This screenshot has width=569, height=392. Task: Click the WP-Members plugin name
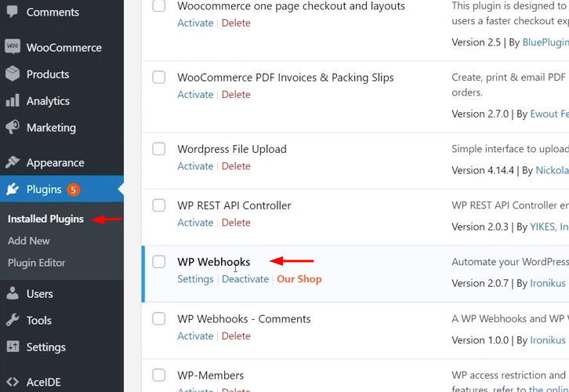click(211, 376)
